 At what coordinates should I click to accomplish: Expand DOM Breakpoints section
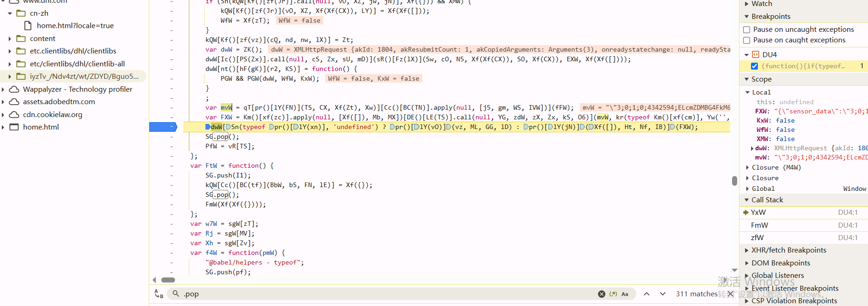[747, 263]
